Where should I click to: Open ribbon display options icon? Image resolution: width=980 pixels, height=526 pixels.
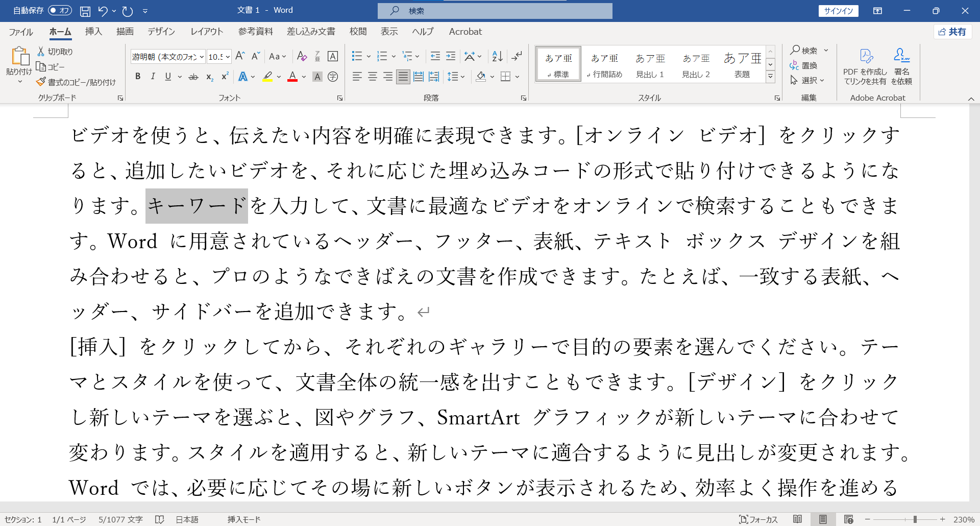coord(877,11)
